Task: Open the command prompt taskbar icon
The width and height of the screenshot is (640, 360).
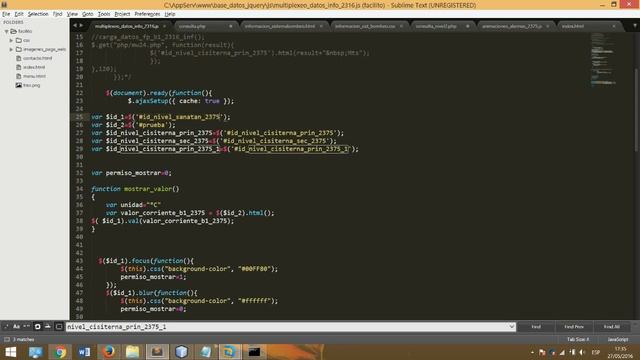Action: [254, 352]
